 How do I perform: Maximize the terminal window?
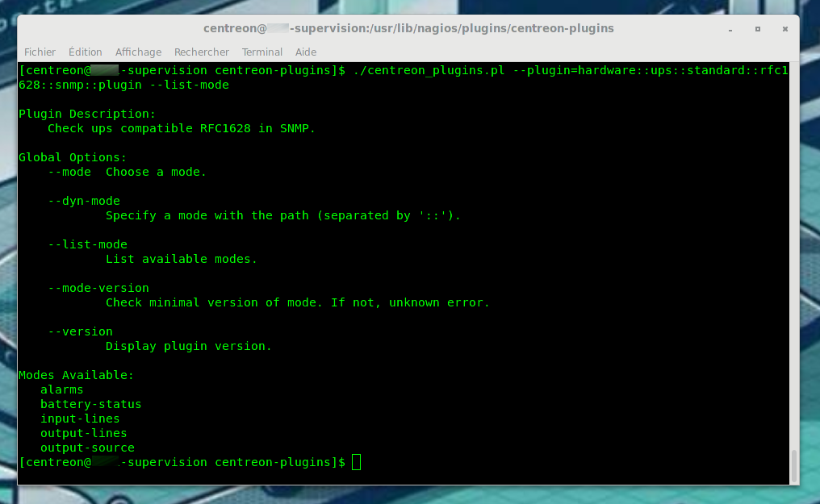[x=758, y=28]
